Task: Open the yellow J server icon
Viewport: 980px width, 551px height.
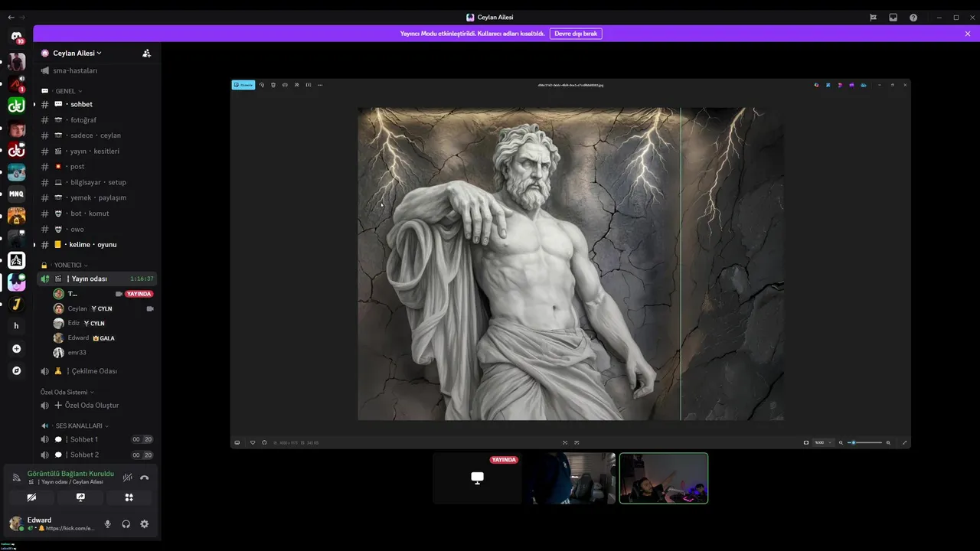Action: [x=16, y=304]
